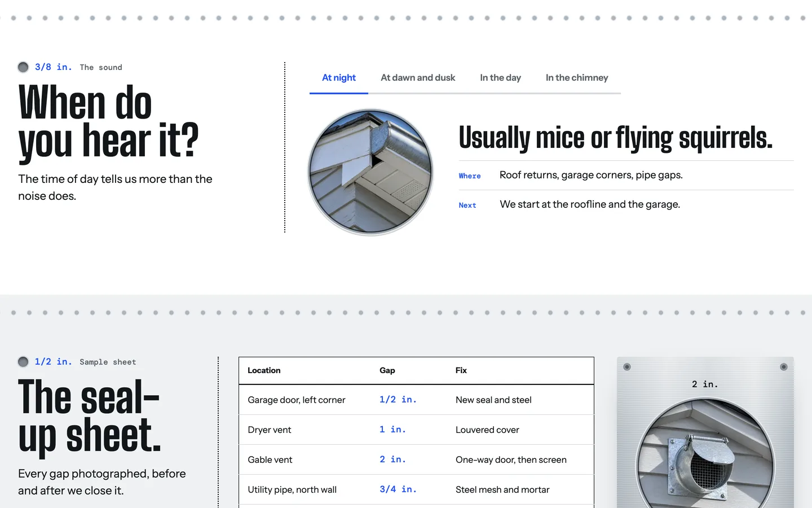Click the bullet dot beside 3/8 in.
Screen dimensions: 812x508
point(23,67)
